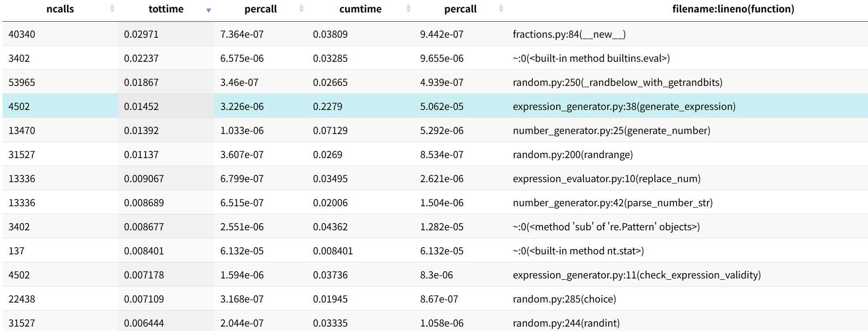Image resolution: width=868 pixels, height=331 pixels.
Task: Click the expression_evaluator.py:10(replace_num) entry
Action: pyautogui.click(x=606, y=179)
